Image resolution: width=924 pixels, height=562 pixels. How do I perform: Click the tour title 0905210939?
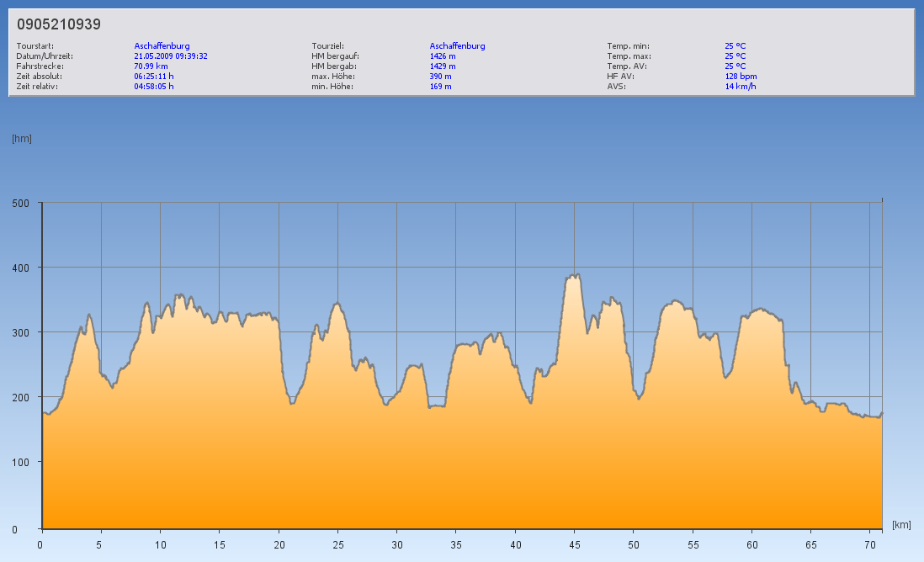click(x=59, y=25)
